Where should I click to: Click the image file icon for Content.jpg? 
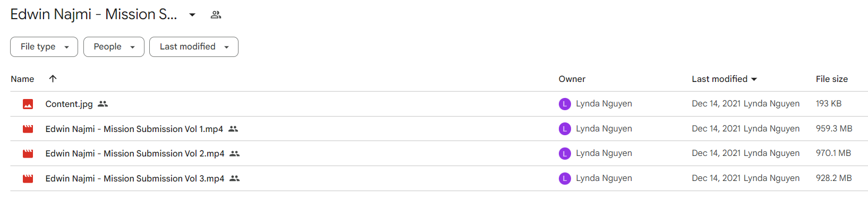[28, 104]
